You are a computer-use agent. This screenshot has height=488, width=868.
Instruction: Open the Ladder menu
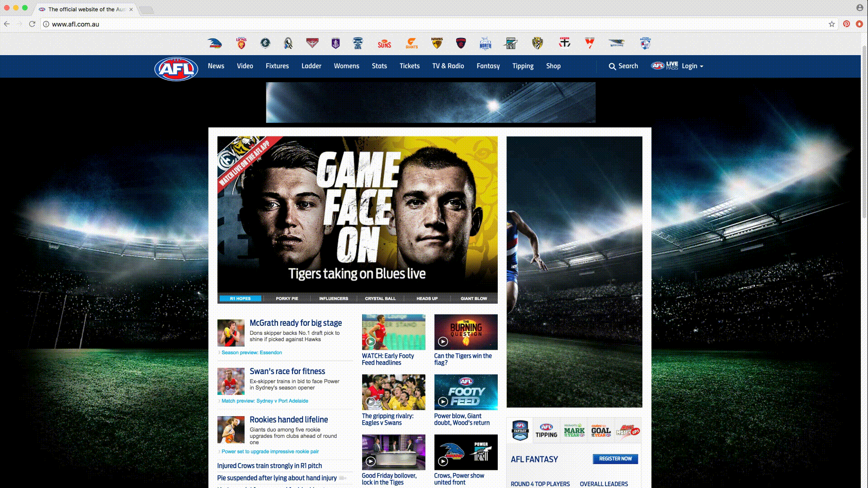(x=311, y=66)
